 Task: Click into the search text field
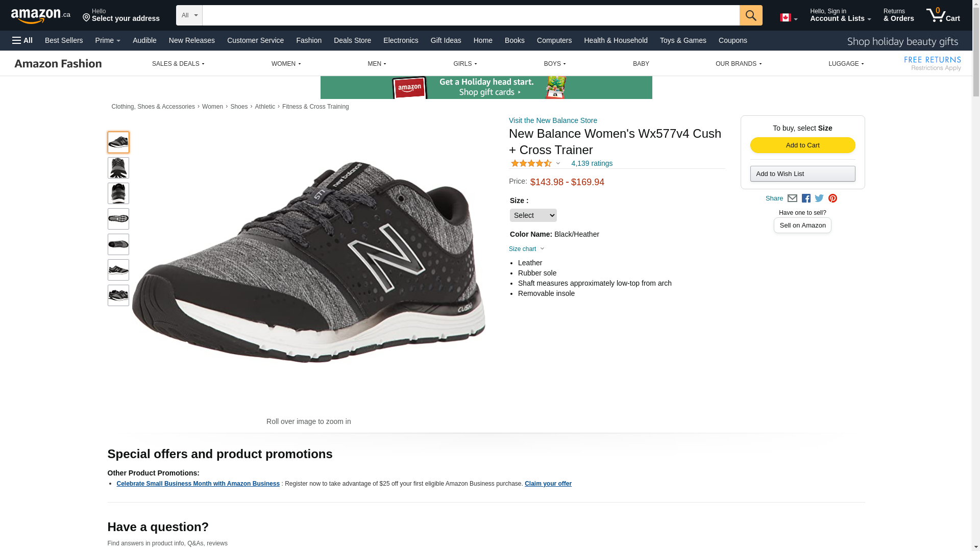click(471, 15)
